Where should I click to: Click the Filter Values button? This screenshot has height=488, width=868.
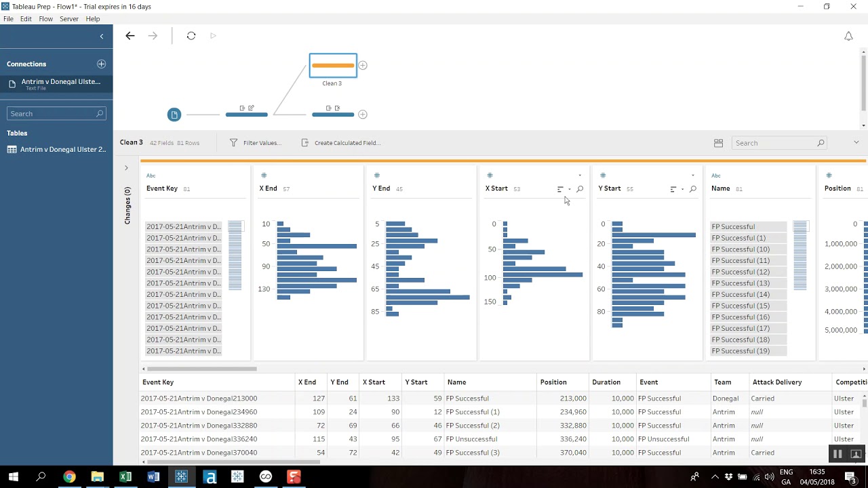(x=256, y=143)
